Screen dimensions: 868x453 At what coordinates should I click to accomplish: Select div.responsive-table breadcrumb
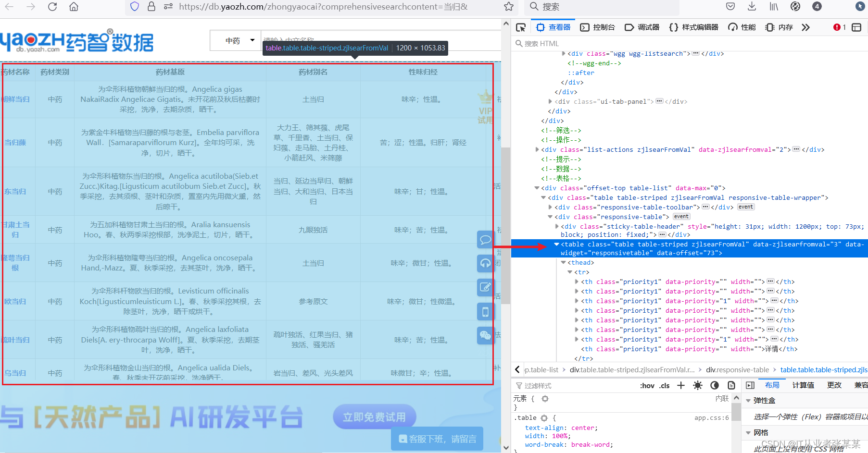point(737,370)
